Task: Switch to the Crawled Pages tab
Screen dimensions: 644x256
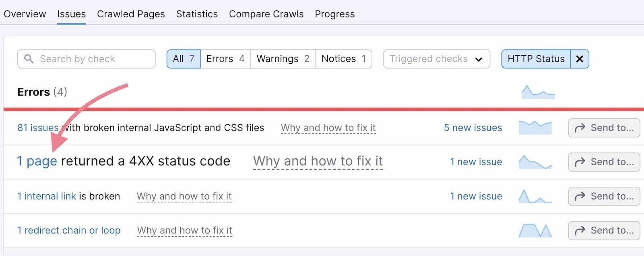Action: [131, 14]
